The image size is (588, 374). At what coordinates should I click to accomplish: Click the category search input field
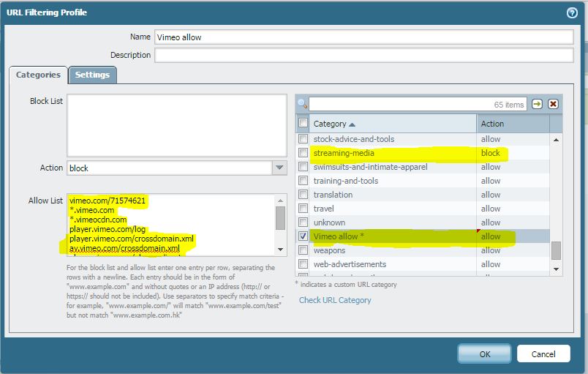[418, 104]
